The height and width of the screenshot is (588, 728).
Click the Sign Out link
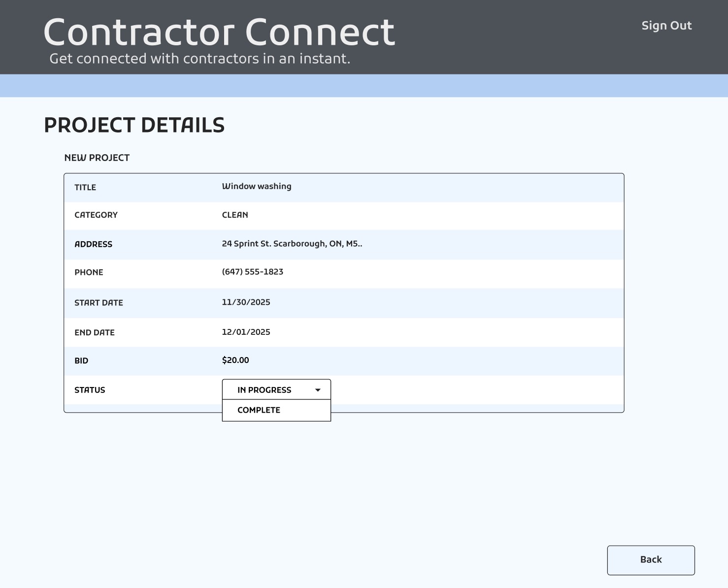[x=666, y=26]
